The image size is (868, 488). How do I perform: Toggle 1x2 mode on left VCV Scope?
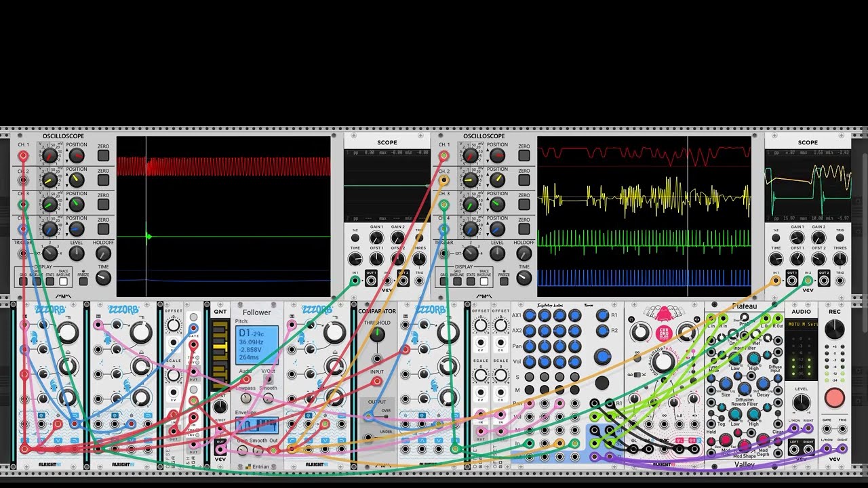[x=355, y=239]
